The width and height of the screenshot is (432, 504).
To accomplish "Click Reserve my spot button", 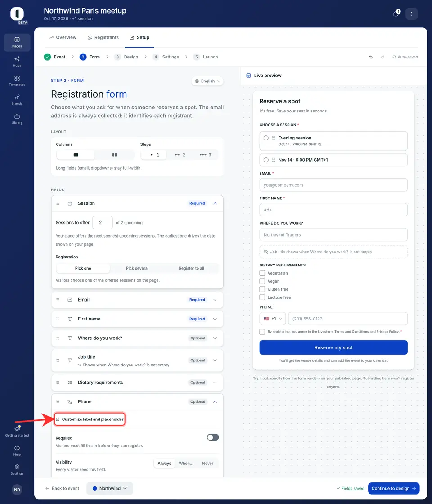I will pyautogui.click(x=333, y=347).
